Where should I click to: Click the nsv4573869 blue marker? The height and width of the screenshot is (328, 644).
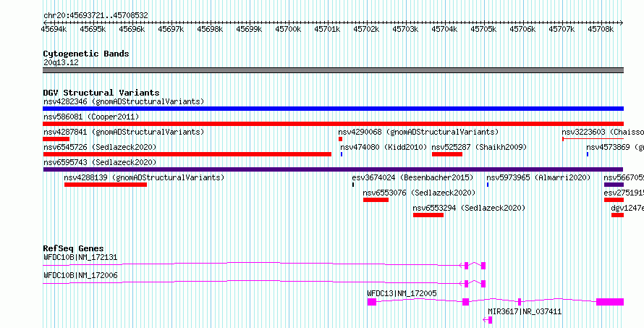[x=588, y=154]
